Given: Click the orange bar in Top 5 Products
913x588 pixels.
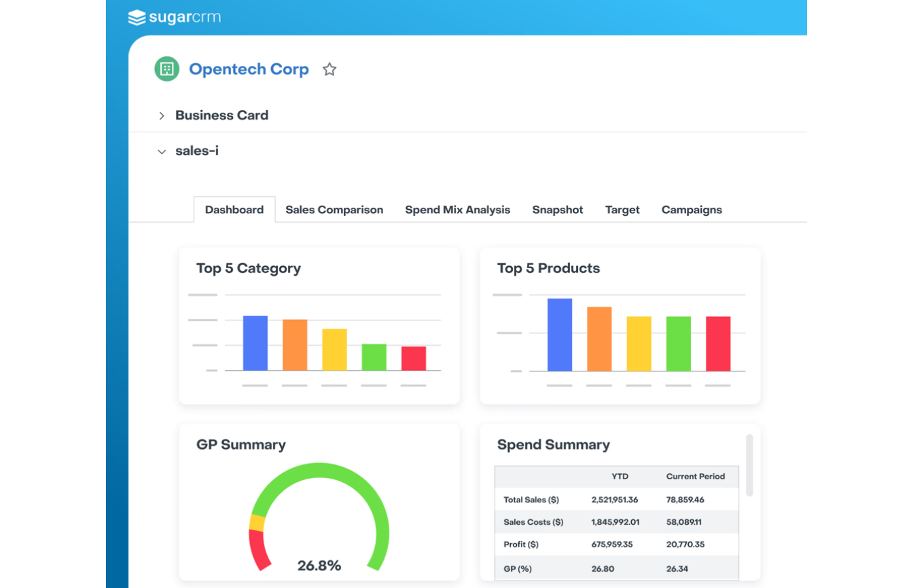Looking at the screenshot, I should 599,339.
